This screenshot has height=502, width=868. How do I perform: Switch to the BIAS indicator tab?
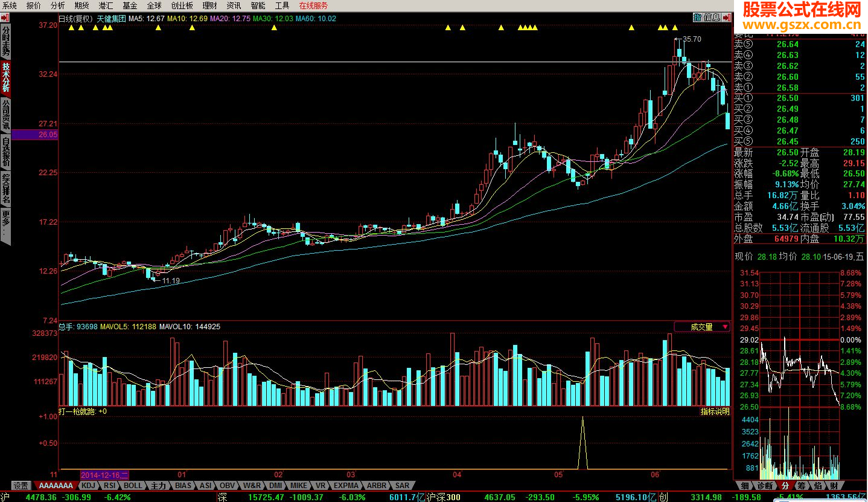click(x=183, y=486)
